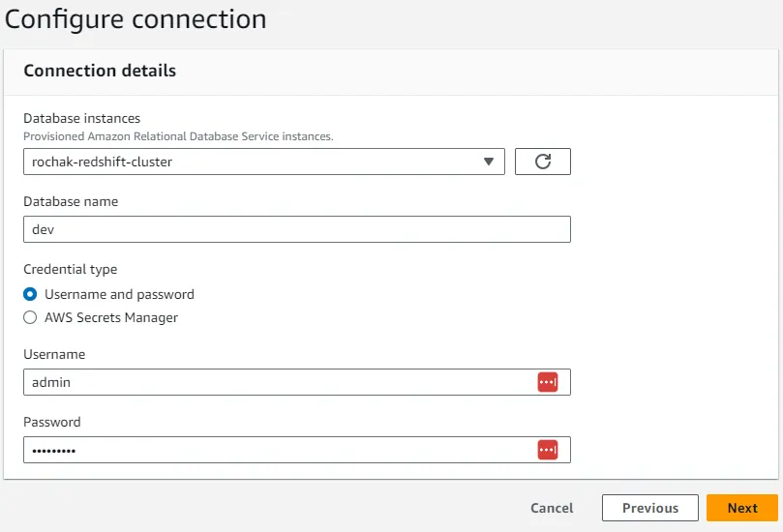This screenshot has height=532, width=783.
Task: Choose AWS Secrets Manager radio button
Action: (x=30, y=317)
